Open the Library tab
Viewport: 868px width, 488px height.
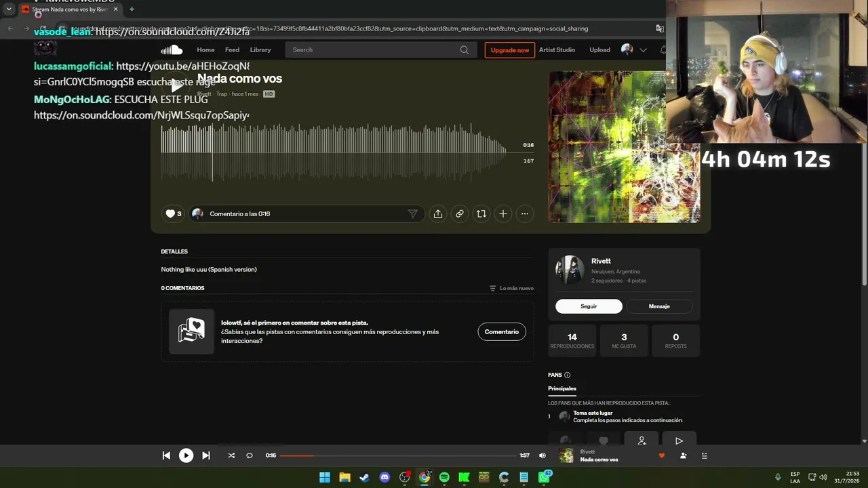[x=260, y=49]
